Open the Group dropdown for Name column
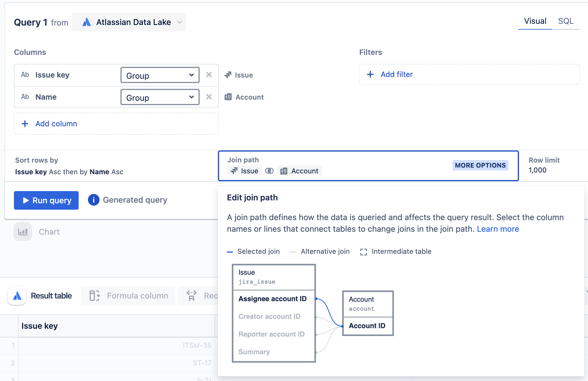The width and height of the screenshot is (588, 381). click(x=160, y=97)
